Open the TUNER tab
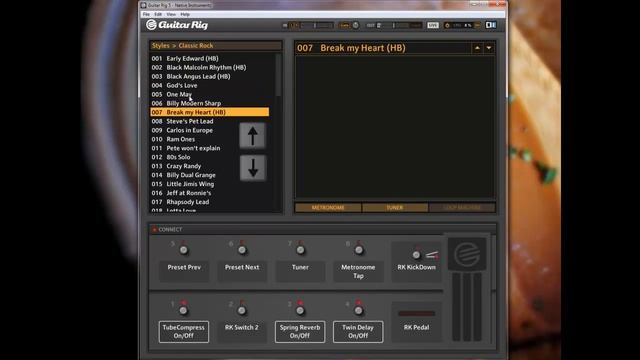Image resolution: width=640 pixels, height=360 pixels. pos(395,208)
